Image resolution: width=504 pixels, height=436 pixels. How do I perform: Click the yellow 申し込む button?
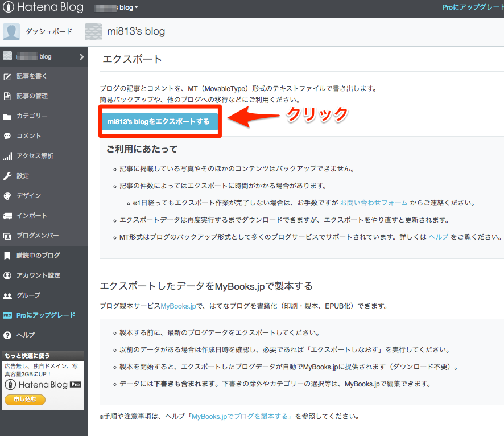[x=25, y=400]
